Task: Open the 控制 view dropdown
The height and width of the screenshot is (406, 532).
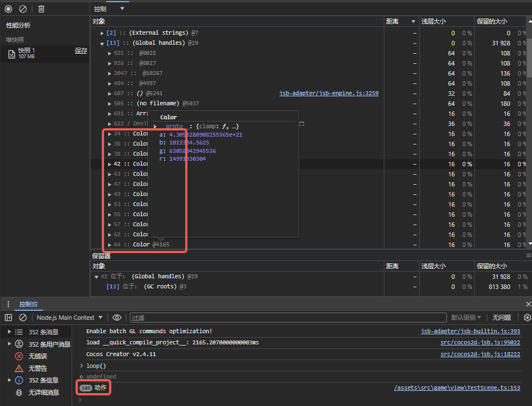Action: pyautogui.click(x=109, y=9)
